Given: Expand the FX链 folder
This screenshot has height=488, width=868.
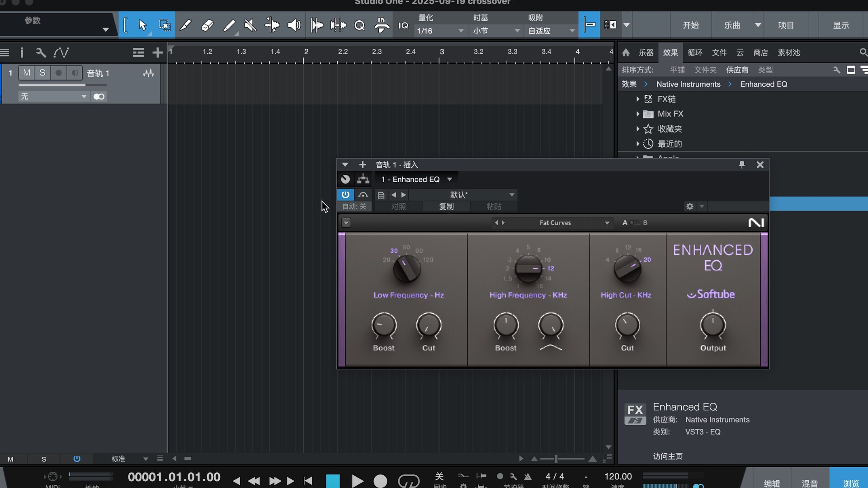Looking at the screenshot, I should [638, 99].
